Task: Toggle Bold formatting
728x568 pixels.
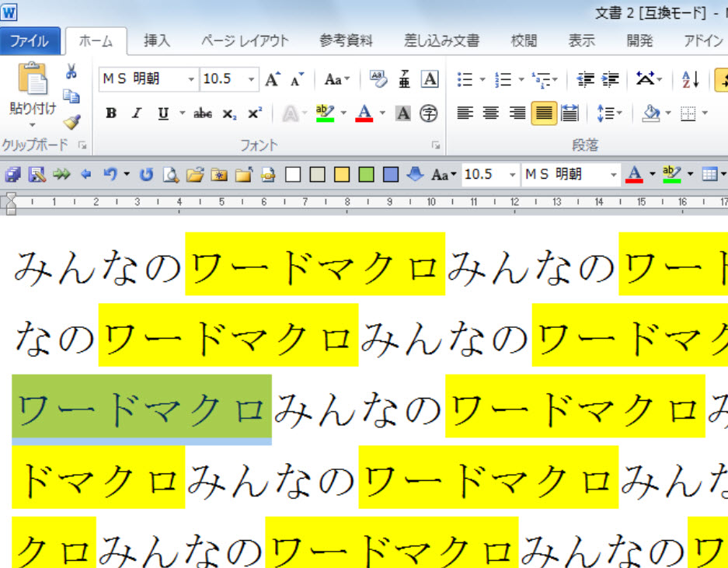Action: tap(111, 114)
